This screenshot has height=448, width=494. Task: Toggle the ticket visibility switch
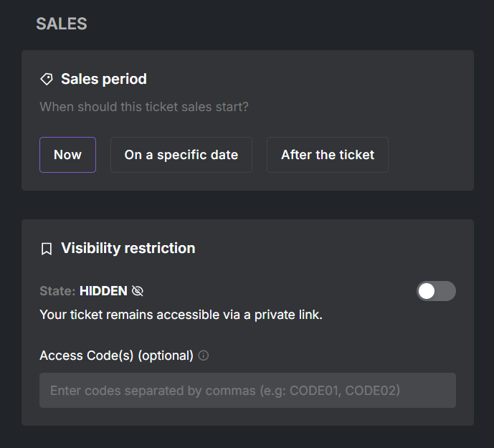coord(436,291)
